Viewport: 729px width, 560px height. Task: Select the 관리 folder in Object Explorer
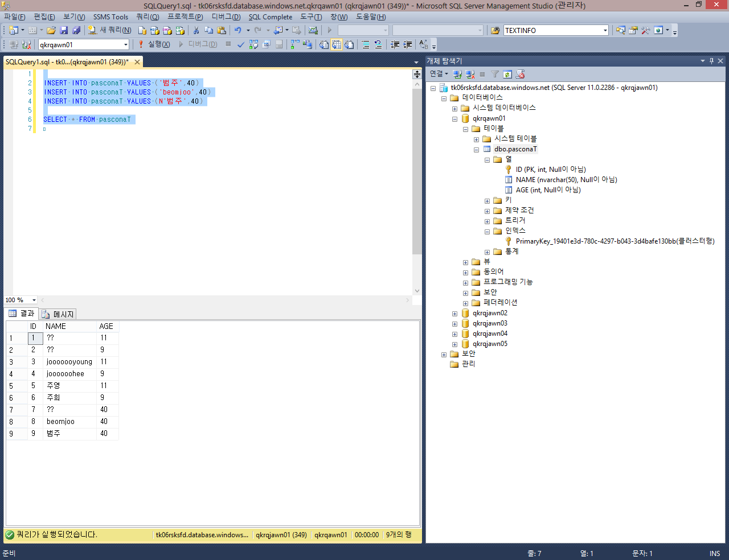point(468,364)
